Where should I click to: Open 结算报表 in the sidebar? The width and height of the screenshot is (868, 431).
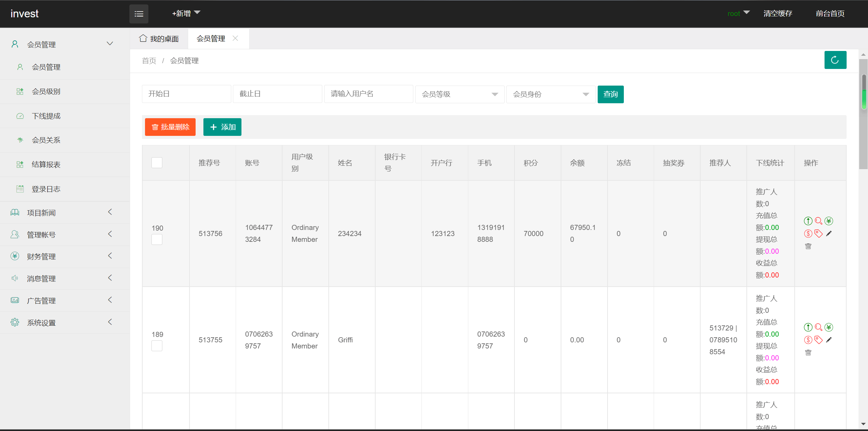pos(65,164)
